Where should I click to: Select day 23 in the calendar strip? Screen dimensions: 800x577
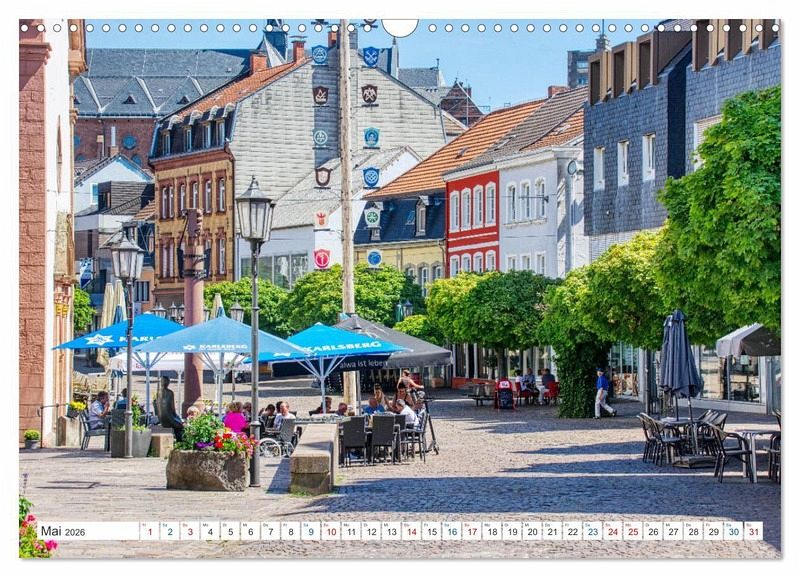(x=593, y=531)
